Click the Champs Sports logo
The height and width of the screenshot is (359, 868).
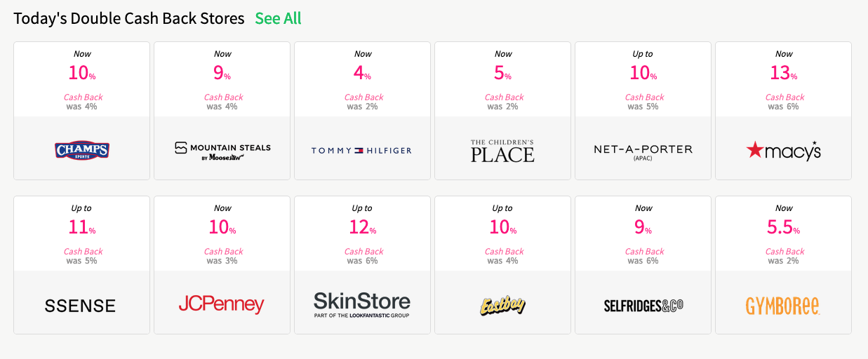click(81, 150)
